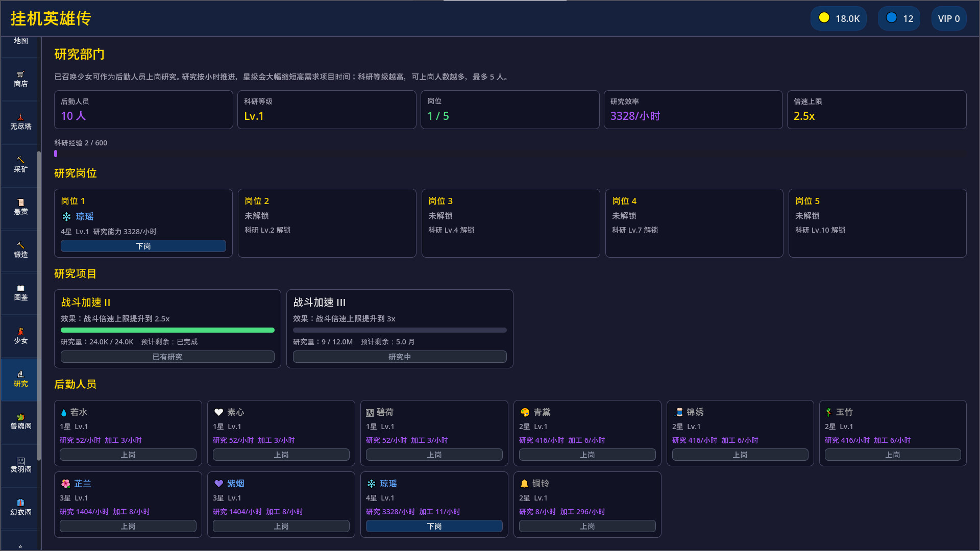Click 若水's water drop icon
This screenshot has width=980, height=551.
[x=63, y=412]
